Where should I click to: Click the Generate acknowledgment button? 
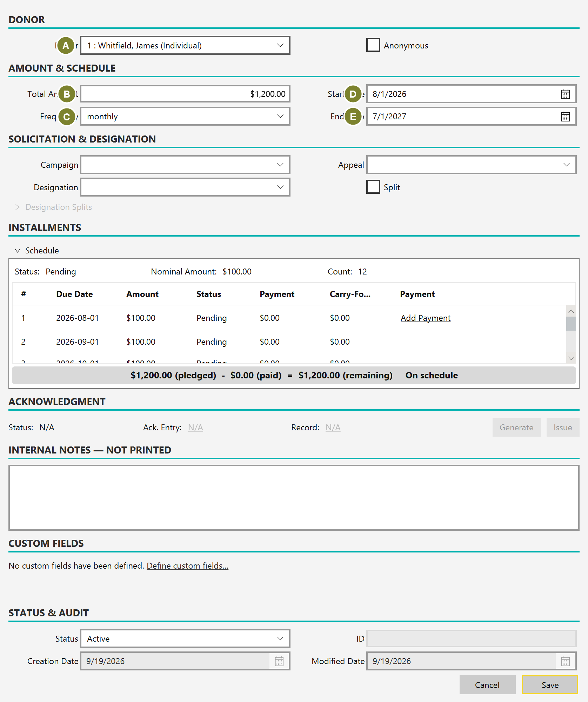[516, 427]
